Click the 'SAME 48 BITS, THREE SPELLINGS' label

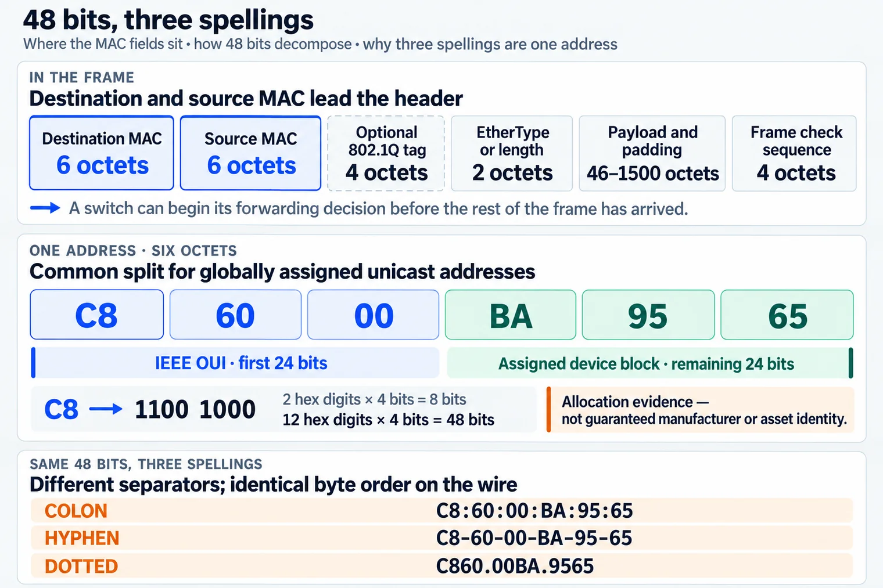tap(146, 464)
